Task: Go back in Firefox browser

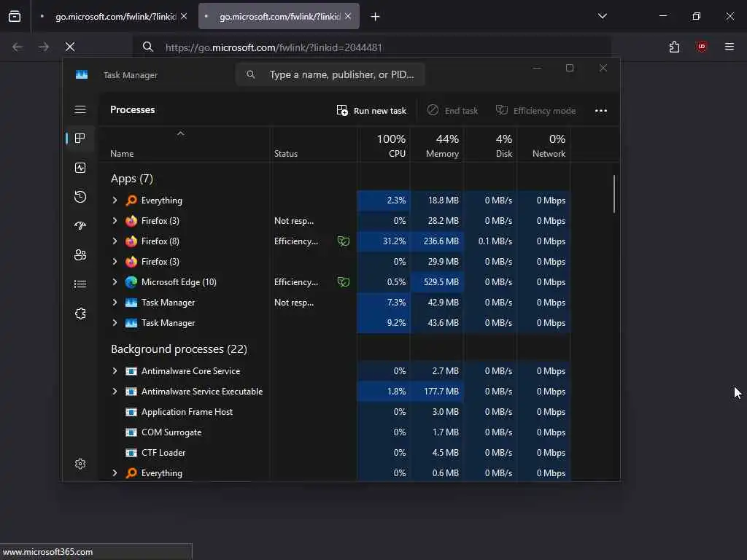Action: pyautogui.click(x=18, y=47)
